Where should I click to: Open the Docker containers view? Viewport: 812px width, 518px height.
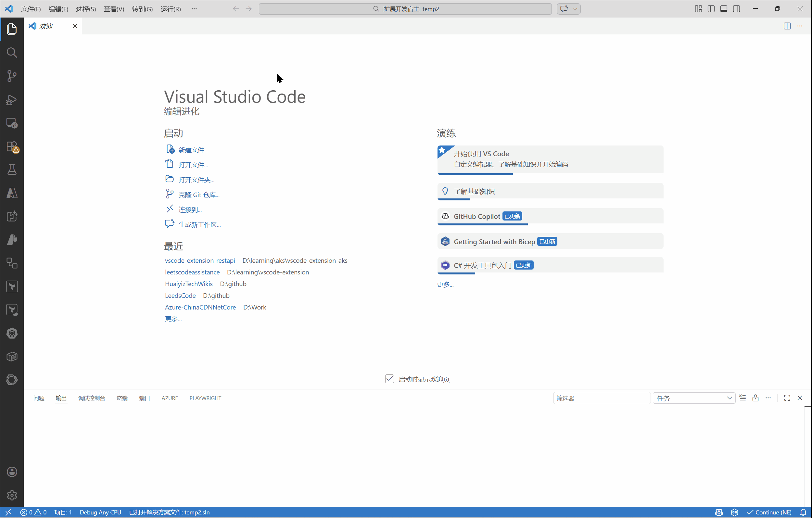pos(12,357)
